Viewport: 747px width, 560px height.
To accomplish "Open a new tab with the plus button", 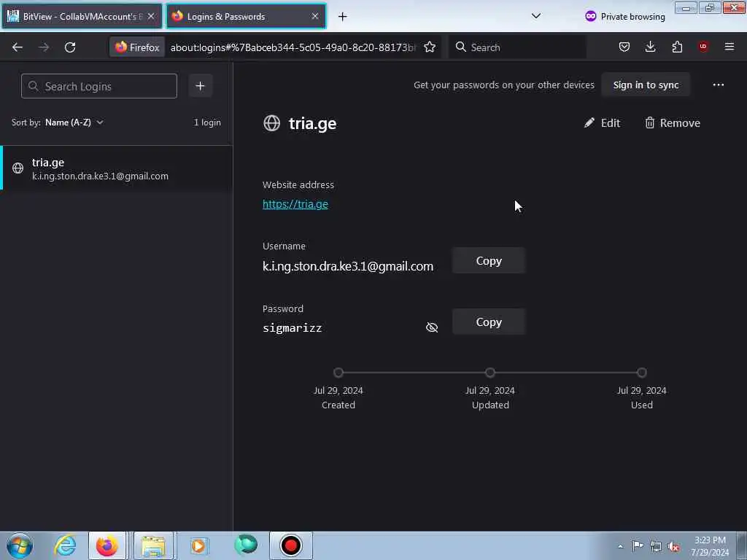I will point(343,17).
